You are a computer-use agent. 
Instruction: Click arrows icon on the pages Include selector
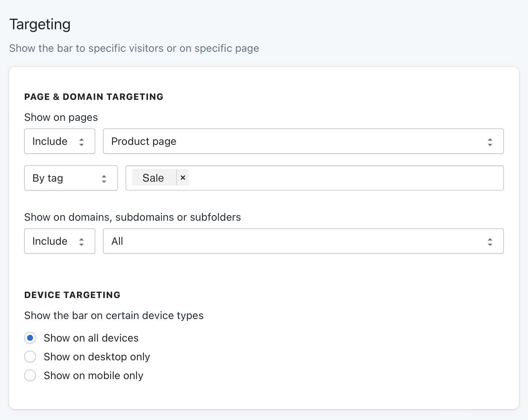81,142
